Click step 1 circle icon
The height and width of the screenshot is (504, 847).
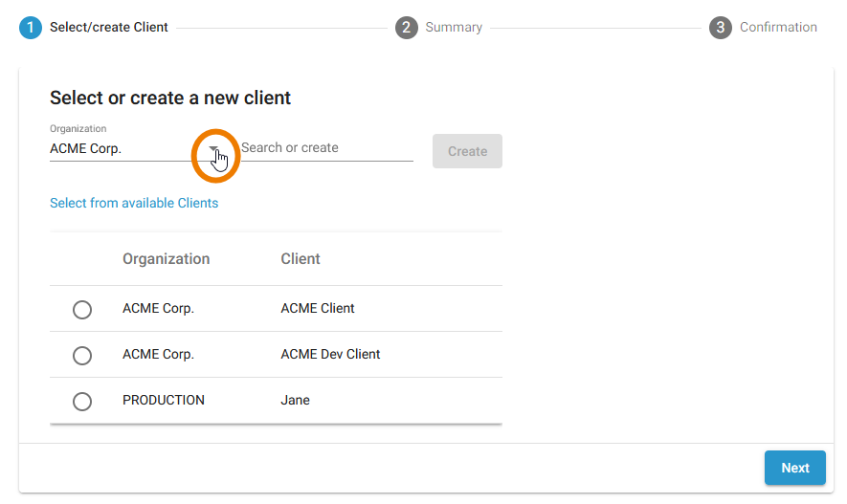[31, 28]
